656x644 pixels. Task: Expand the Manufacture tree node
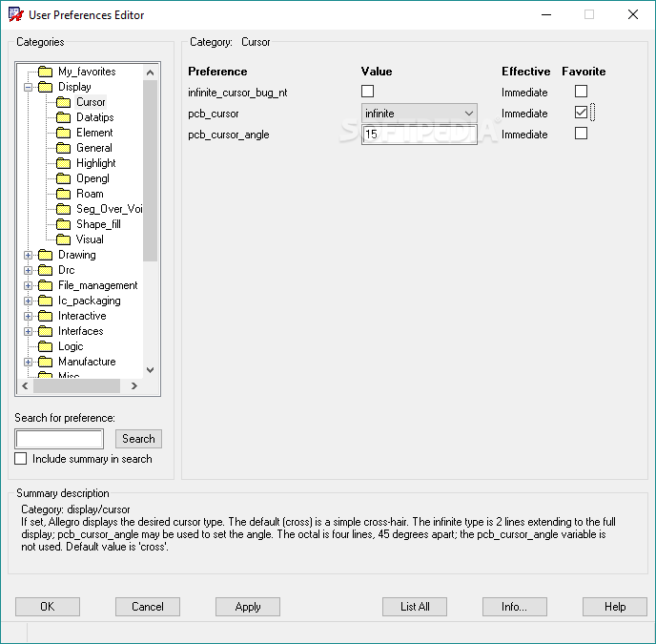click(28, 362)
